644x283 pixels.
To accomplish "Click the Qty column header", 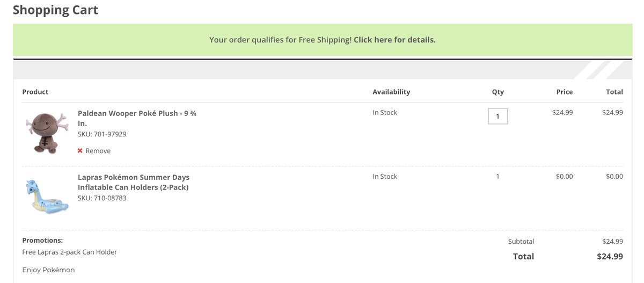I will coord(498,92).
